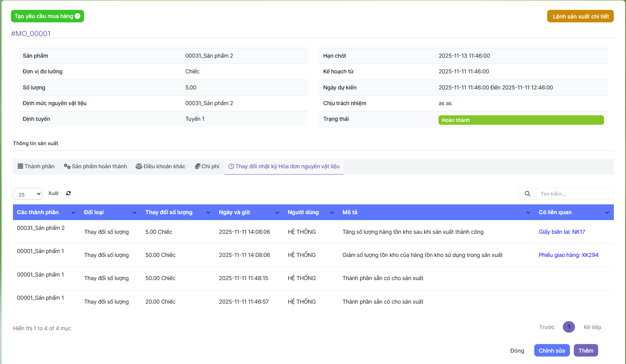Click help icon on Tạo yêu cầu mua hàng
Image resolution: width=626 pixels, height=364 pixels.
[78, 16]
